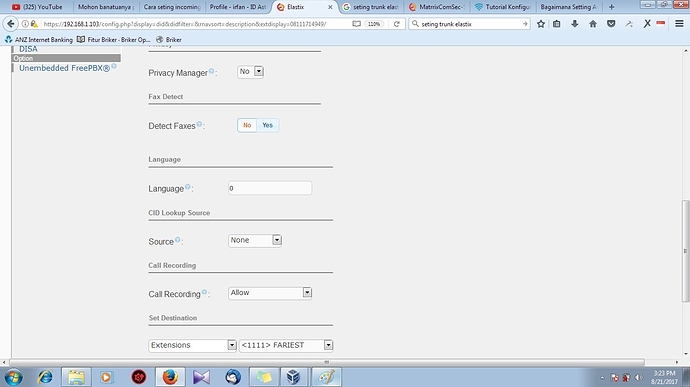Image resolution: width=690 pixels, height=387 pixels.
Task: Open help tooltip beside Source label
Action: coord(177,240)
